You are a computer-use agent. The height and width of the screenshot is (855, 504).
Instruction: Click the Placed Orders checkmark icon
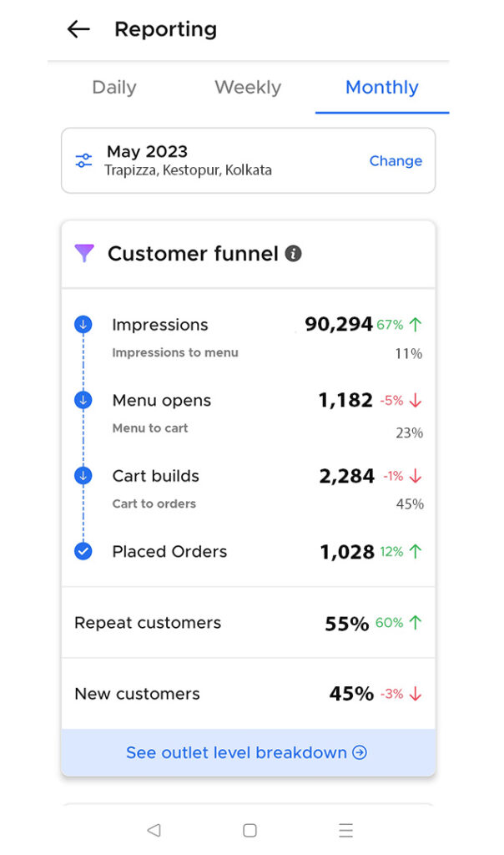83,551
